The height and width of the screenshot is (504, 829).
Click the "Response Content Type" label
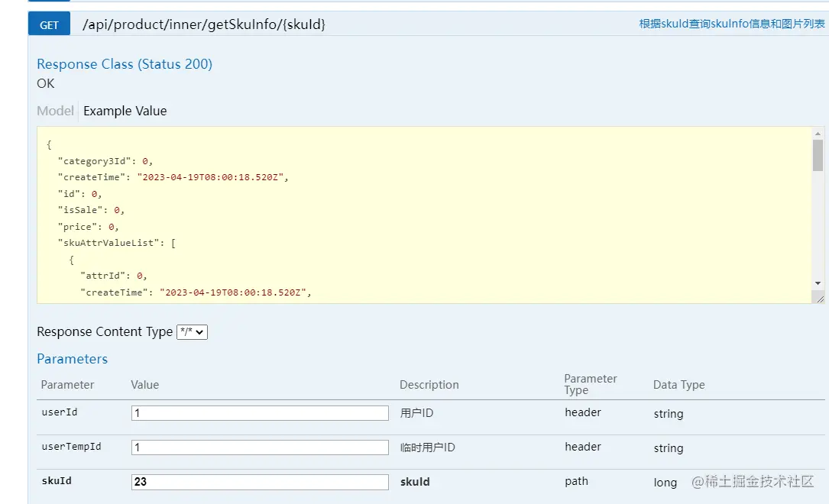click(105, 331)
